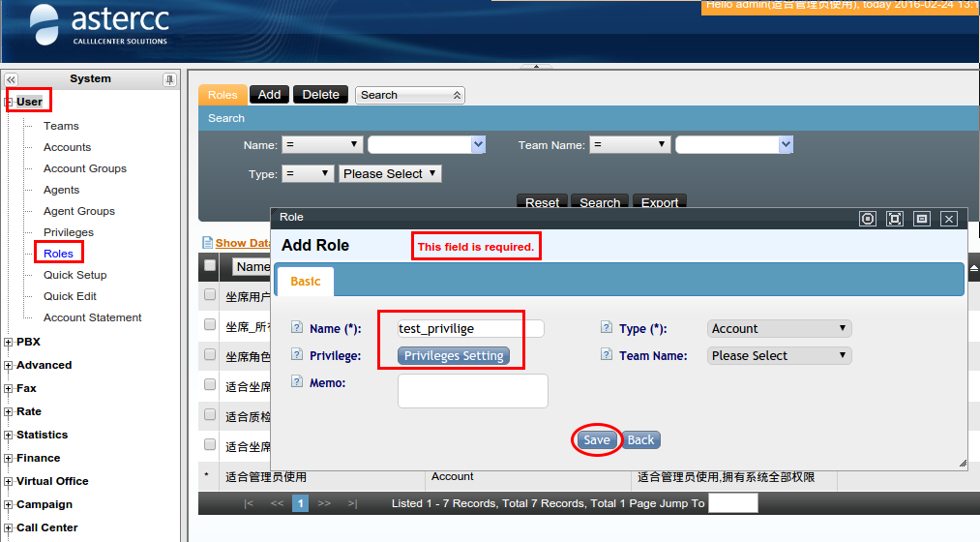
Task: Click the help icon beside Privilege label
Action: 297,355
